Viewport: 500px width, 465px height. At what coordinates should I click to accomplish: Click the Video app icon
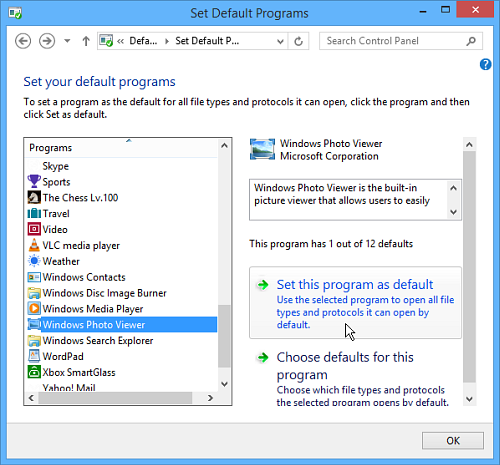point(34,229)
